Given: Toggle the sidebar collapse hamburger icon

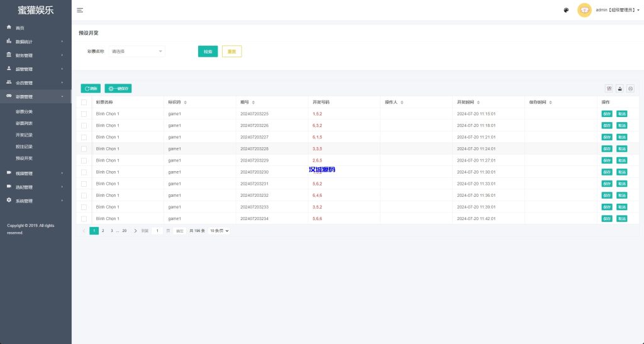Looking at the screenshot, I should 80,10.
